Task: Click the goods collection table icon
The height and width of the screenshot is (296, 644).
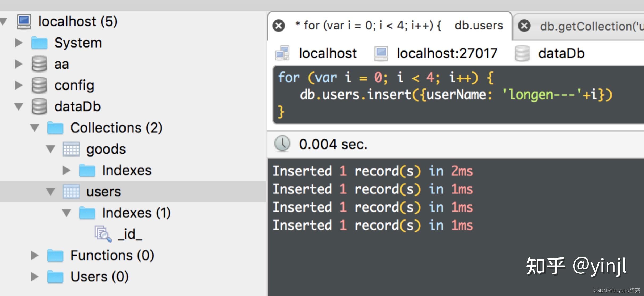Action: coord(71,149)
